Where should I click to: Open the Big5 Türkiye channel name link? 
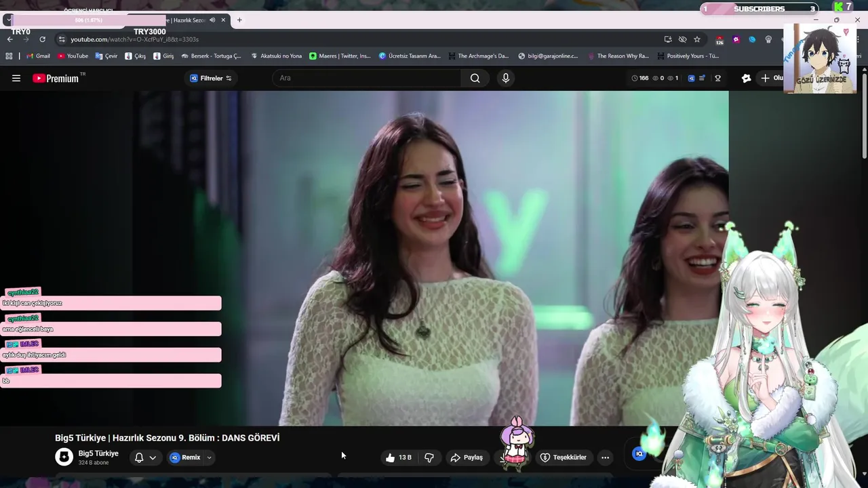click(98, 453)
